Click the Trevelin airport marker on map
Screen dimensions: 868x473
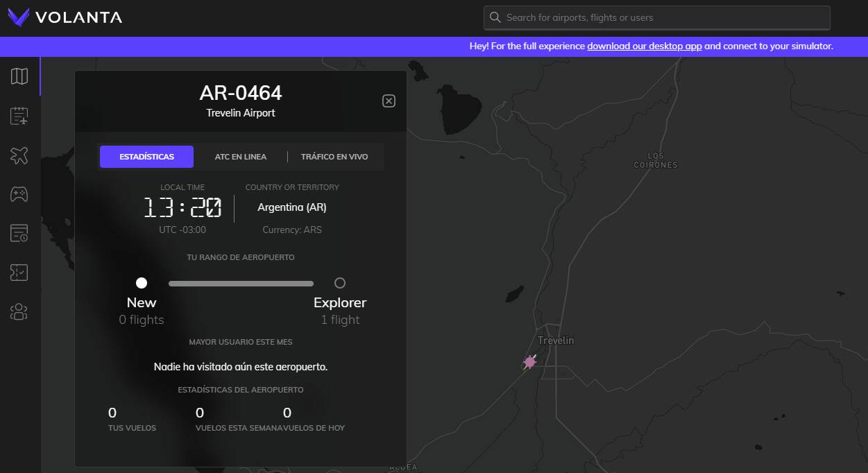[x=530, y=361]
